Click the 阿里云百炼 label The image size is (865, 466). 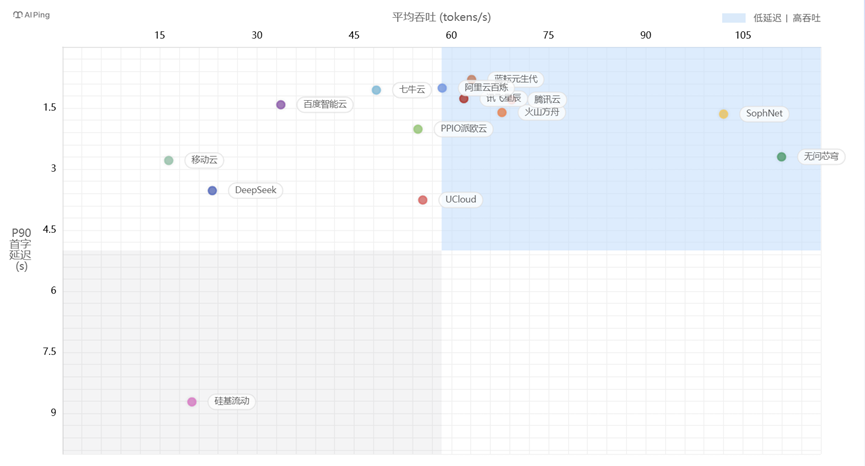(x=486, y=88)
